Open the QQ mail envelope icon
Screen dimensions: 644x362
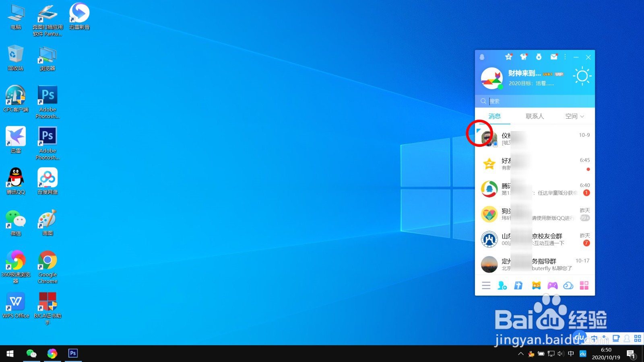pos(554,57)
